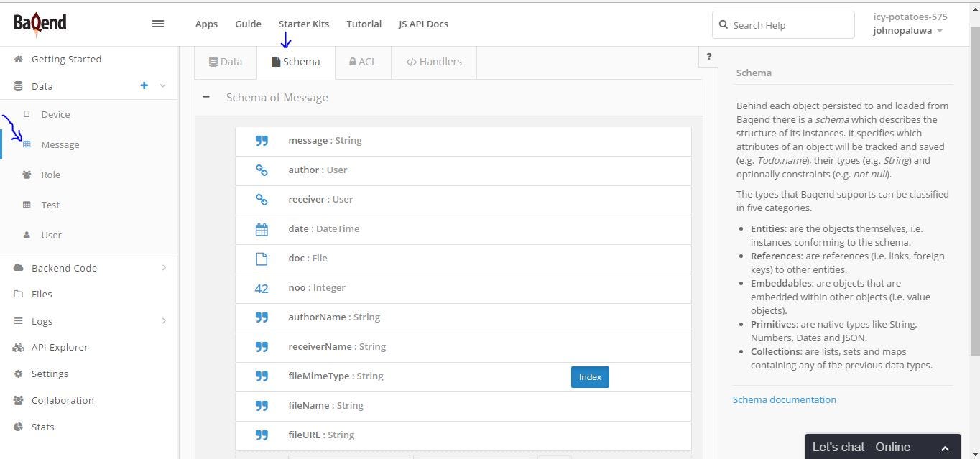The image size is (980, 459).
Task: Select the User class in the sidebar
Action: (x=51, y=235)
